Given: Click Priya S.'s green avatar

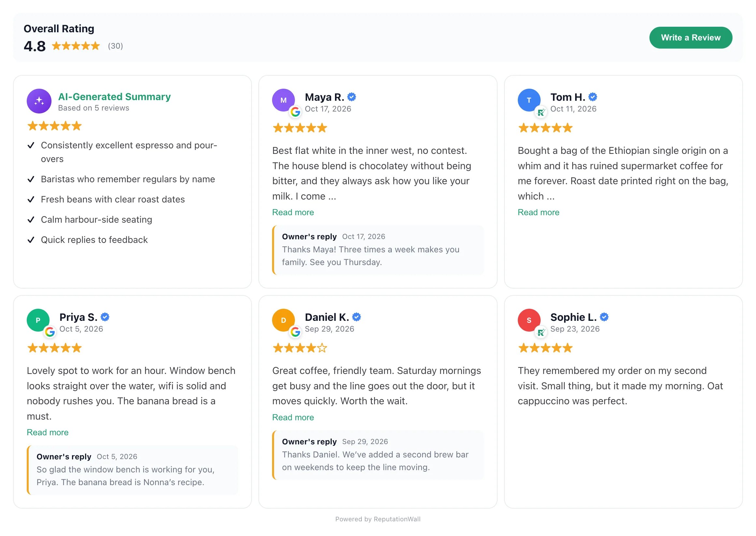Looking at the screenshot, I should tap(38, 320).
